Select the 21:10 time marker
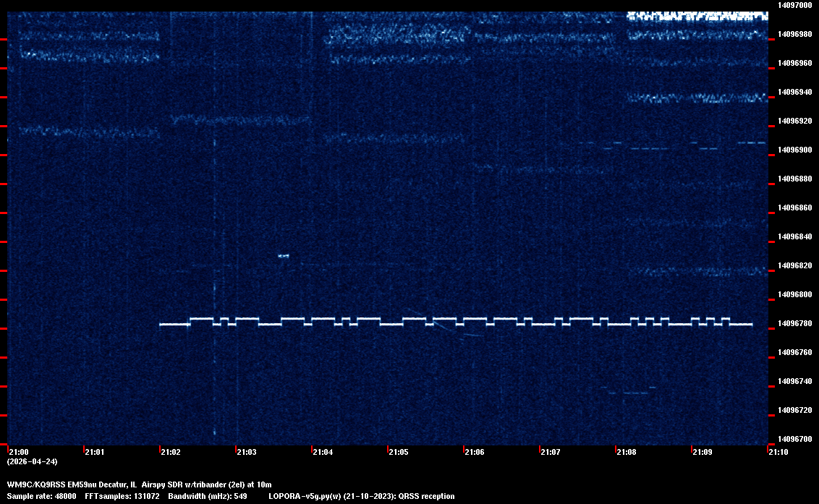 (x=778, y=453)
